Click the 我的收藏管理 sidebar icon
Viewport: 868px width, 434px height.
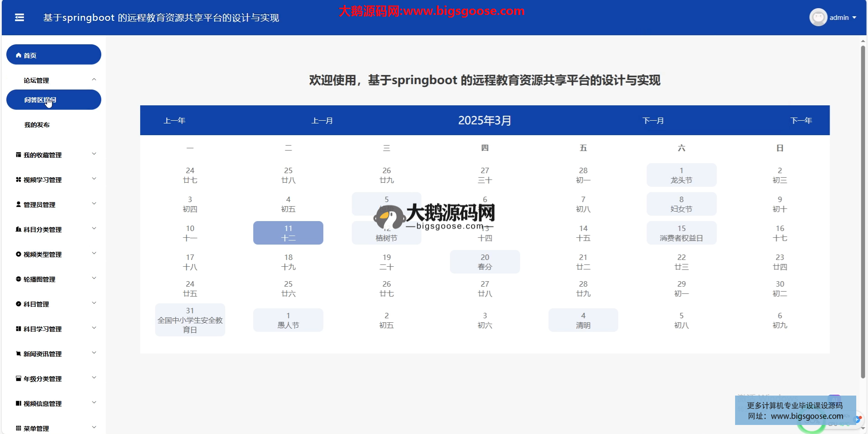click(x=19, y=155)
